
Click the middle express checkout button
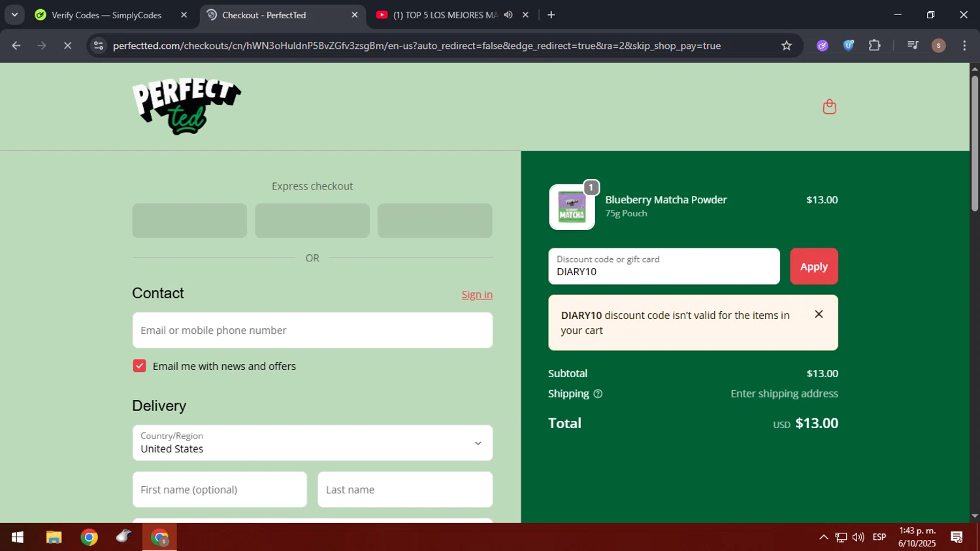pyautogui.click(x=312, y=220)
